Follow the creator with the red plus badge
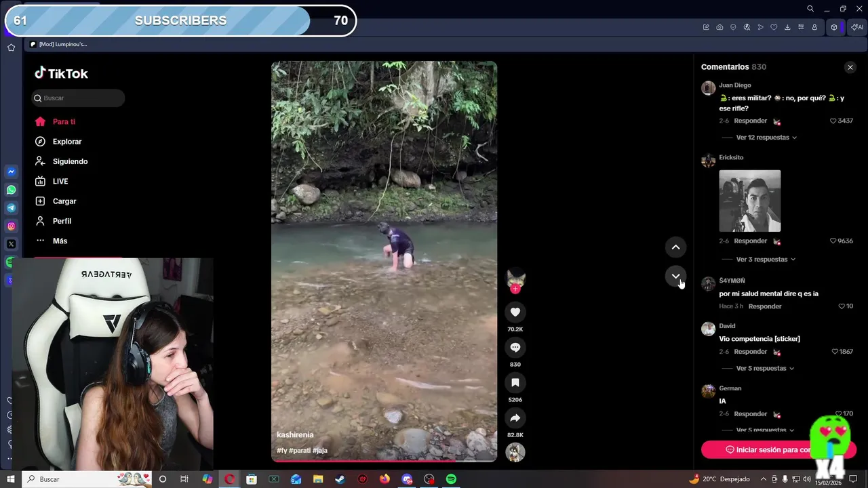The height and width of the screenshot is (488, 868). 515,289
